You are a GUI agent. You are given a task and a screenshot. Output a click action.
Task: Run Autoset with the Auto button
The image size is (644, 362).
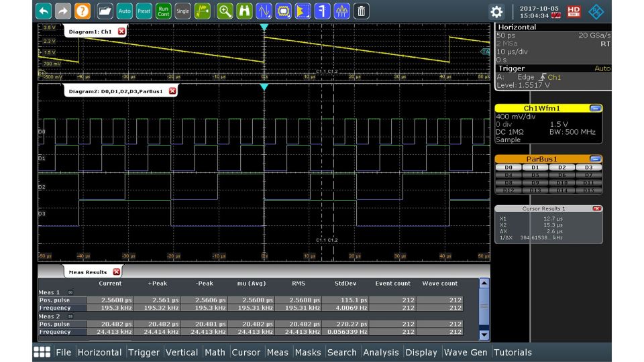coord(124,11)
